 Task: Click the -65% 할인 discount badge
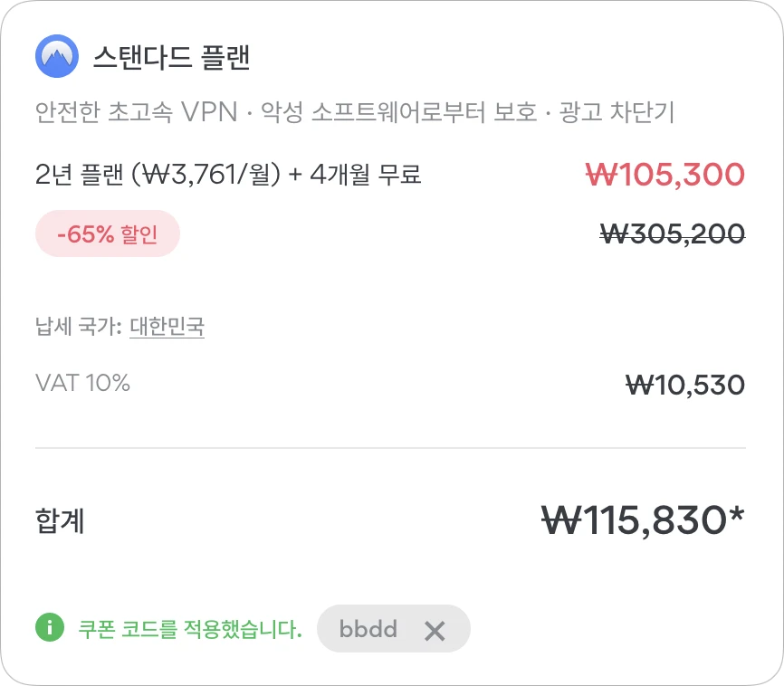(108, 233)
